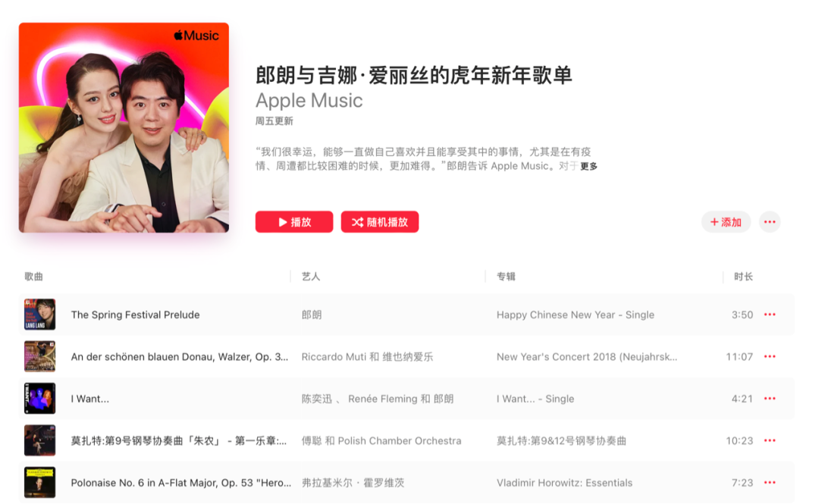This screenshot has width=819, height=504.
Task: Click the red 播放 play button
Action: pos(294,222)
